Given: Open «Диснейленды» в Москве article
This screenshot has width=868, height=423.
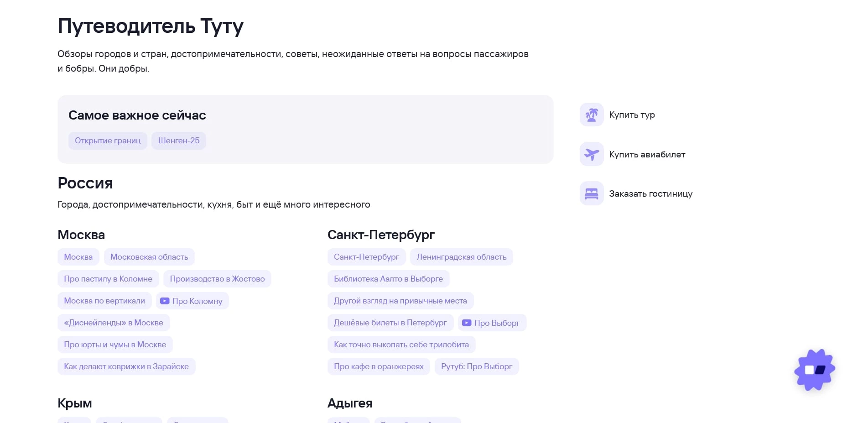Looking at the screenshot, I should [114, 323].
